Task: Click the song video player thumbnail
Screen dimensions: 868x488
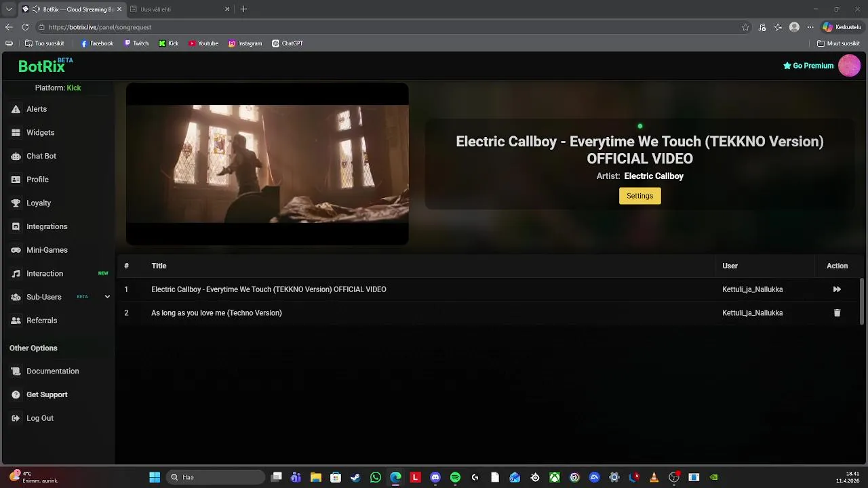Action: (267, 164)
